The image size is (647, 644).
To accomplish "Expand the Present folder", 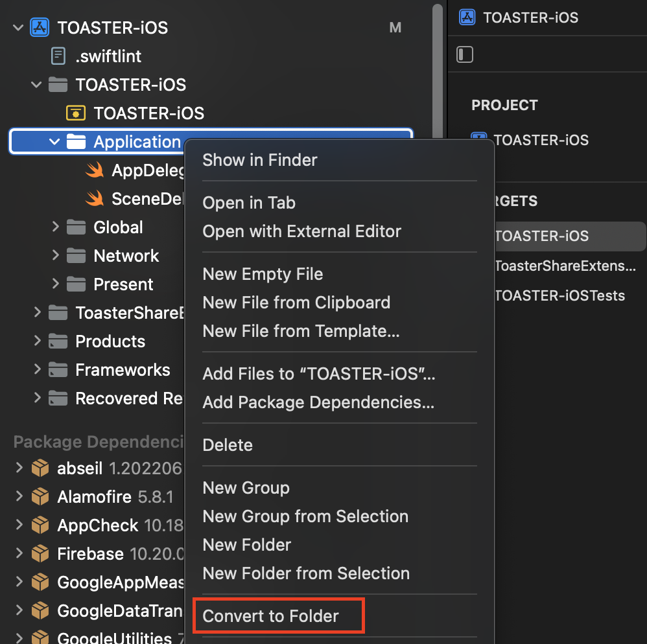I will [x=55, y=283].
